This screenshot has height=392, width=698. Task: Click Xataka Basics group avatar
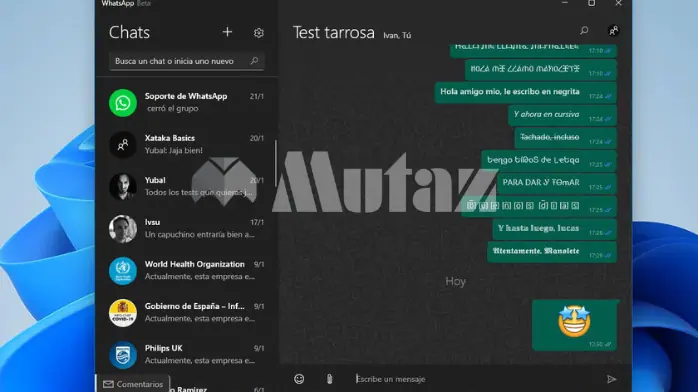click(x=123, y=145)
